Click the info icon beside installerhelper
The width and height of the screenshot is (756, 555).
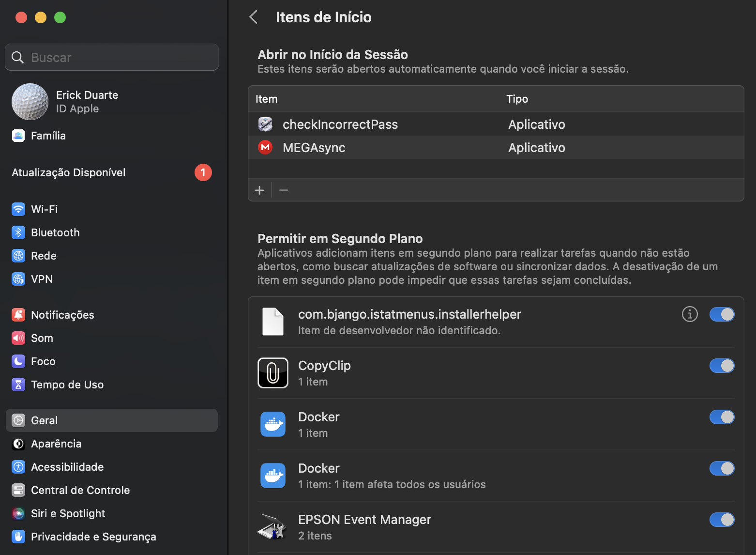(x=690, y=314)
